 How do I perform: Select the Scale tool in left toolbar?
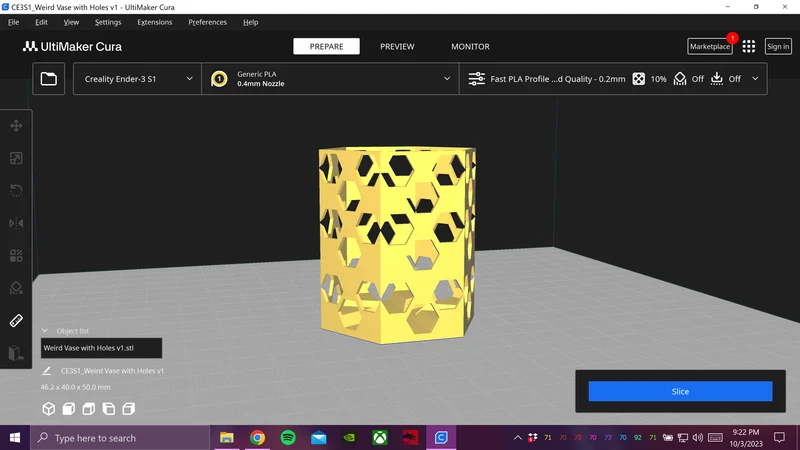16,158
